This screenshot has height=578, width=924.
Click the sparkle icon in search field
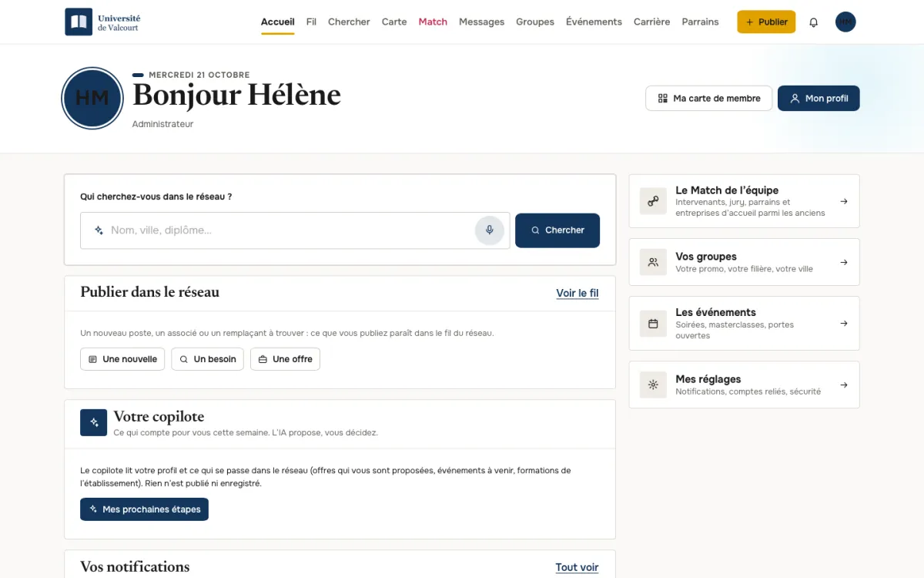coord(99,230)
